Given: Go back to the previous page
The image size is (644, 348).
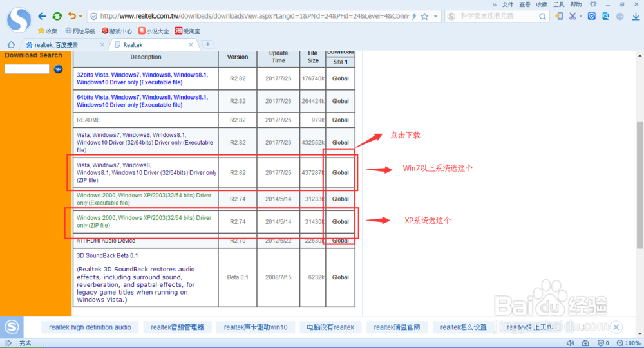Looking at the screenshot, I should [x=42, y=17].
